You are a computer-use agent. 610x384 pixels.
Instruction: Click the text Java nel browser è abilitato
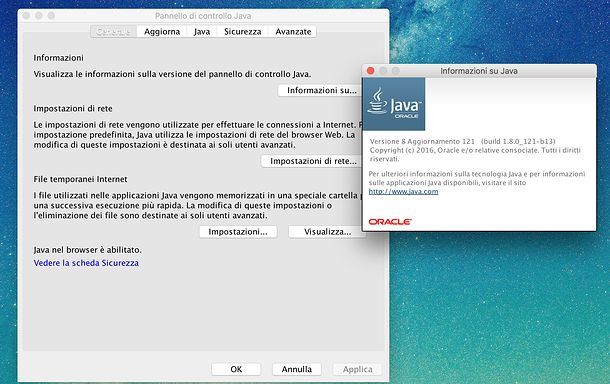point(88,250)
